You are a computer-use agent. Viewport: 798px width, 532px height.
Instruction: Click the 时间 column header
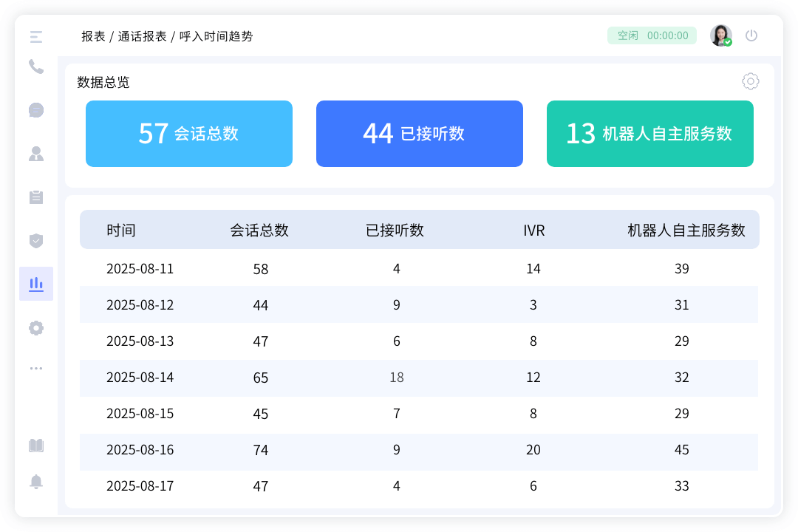coord(121,231)
